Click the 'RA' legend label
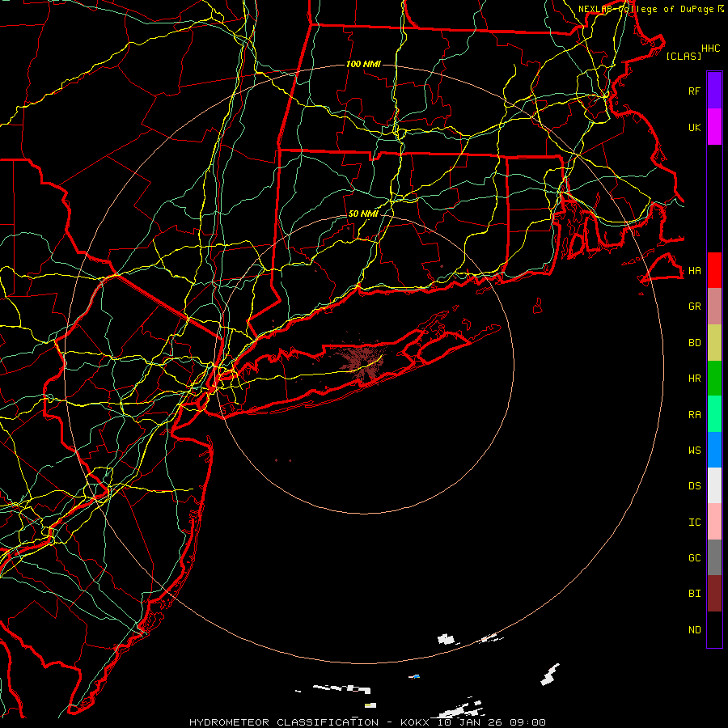The width and height of the screenshot is (728, 728). point(695,415)
